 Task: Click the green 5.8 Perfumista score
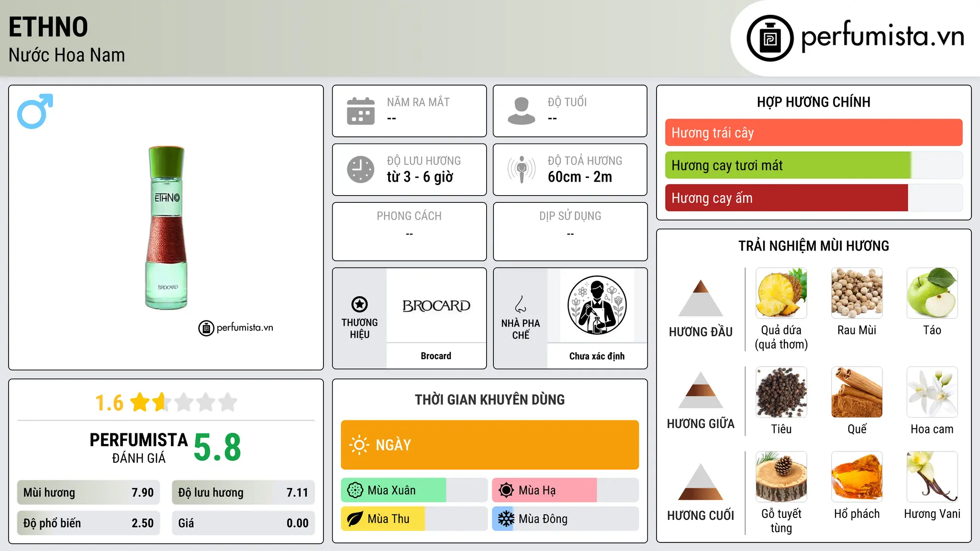tap(217, 448)
